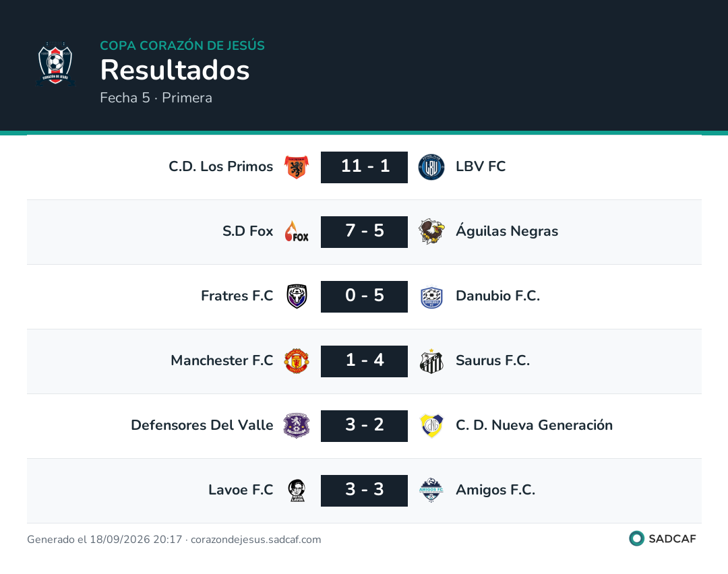The image size is (728, 574).
Task: Open the corazondejesus.sadcaf.com footer link
Action: tap(256, 540)
